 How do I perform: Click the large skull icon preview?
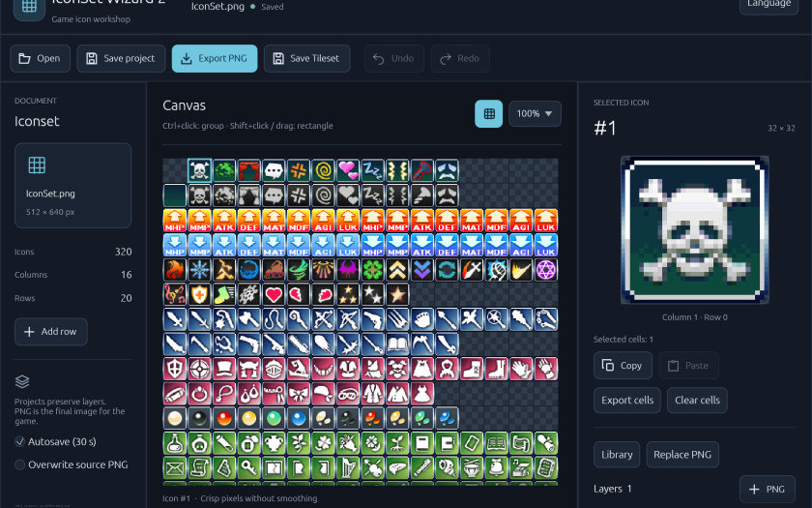(694, 229)
